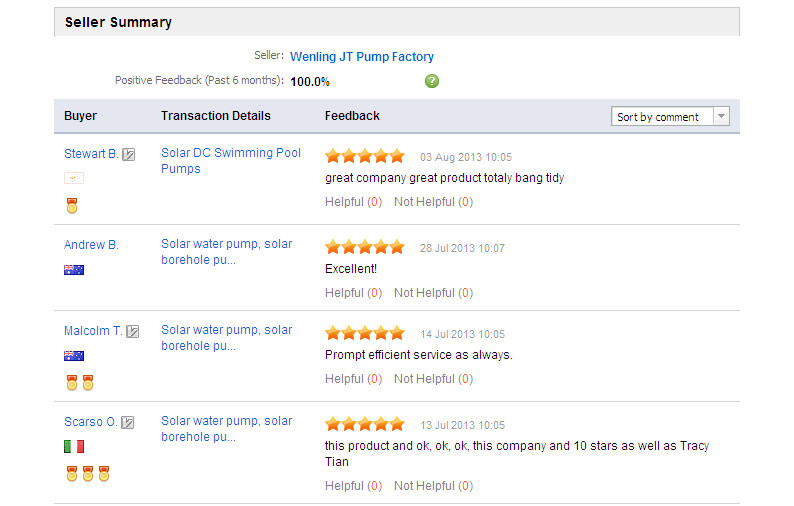Click the edit icon beside Stewart B.
This screenshot has width=794, height=506.
coord(129,154)
